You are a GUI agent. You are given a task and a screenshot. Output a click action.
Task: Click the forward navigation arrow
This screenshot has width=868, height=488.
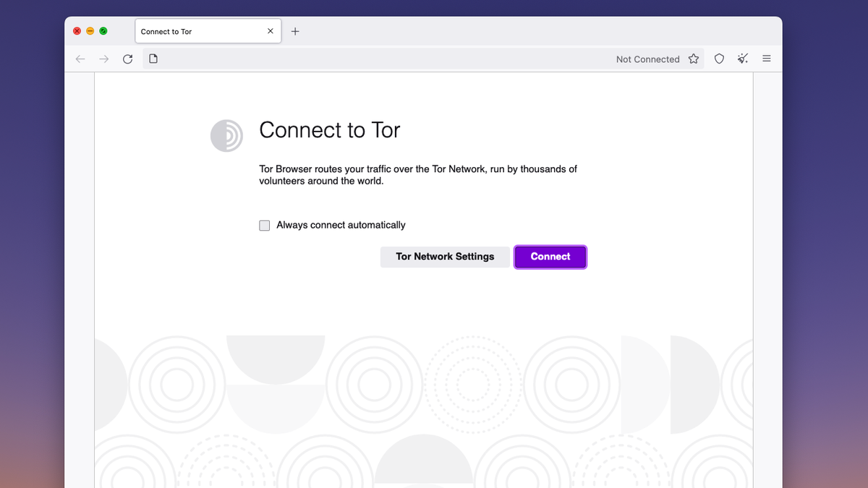[103, 59]
